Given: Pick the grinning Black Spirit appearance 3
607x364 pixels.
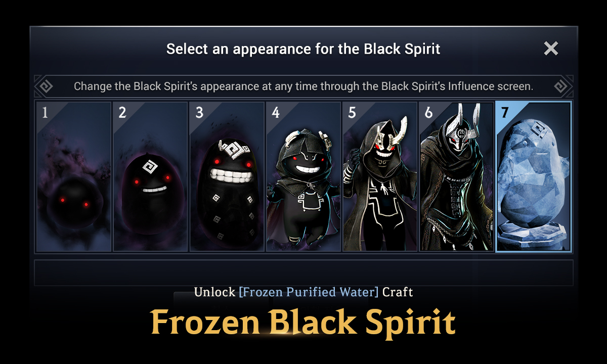Looking at the screenshot, I should [227, 176].
